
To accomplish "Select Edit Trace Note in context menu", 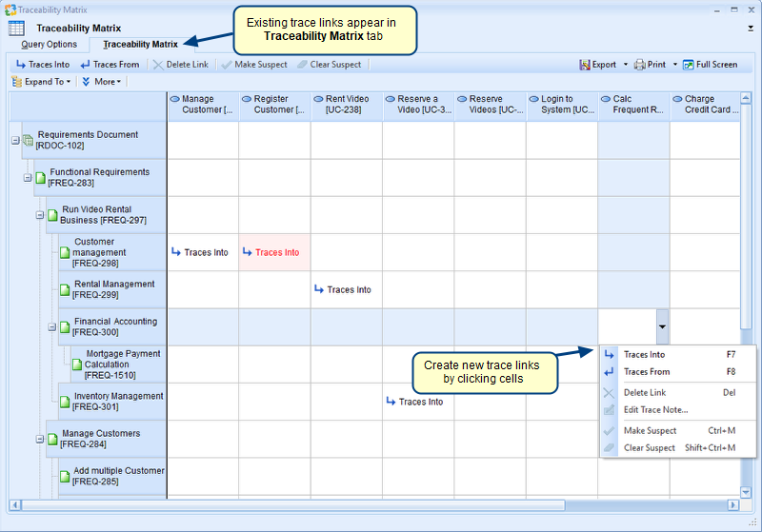I will (655, 410).
